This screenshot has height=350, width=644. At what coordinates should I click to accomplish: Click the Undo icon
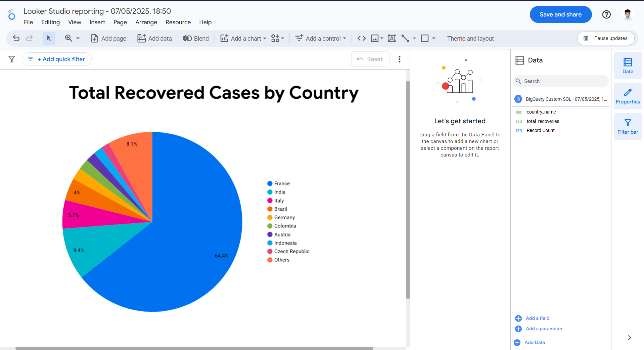tap(16, 38)
